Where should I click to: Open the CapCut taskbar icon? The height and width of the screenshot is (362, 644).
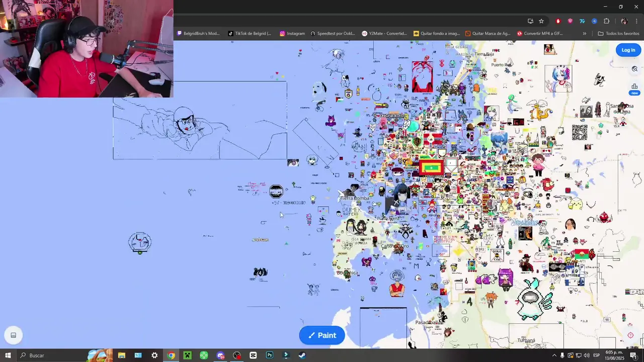[x=253, y=355]
